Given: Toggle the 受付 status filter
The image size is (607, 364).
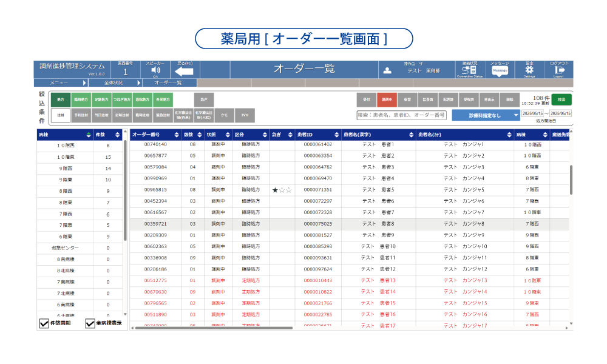Looking at the screenshot, I should [x=366, y=100].
